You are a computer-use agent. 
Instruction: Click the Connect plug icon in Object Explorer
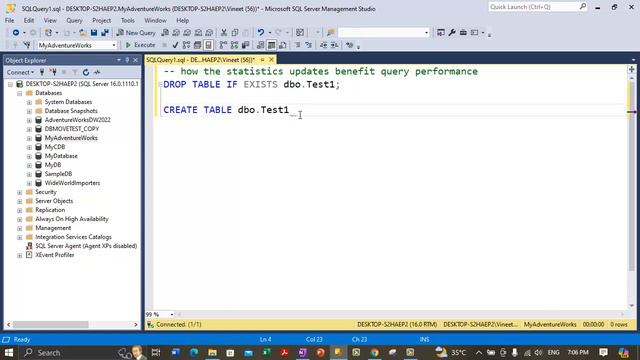[42, 72]
